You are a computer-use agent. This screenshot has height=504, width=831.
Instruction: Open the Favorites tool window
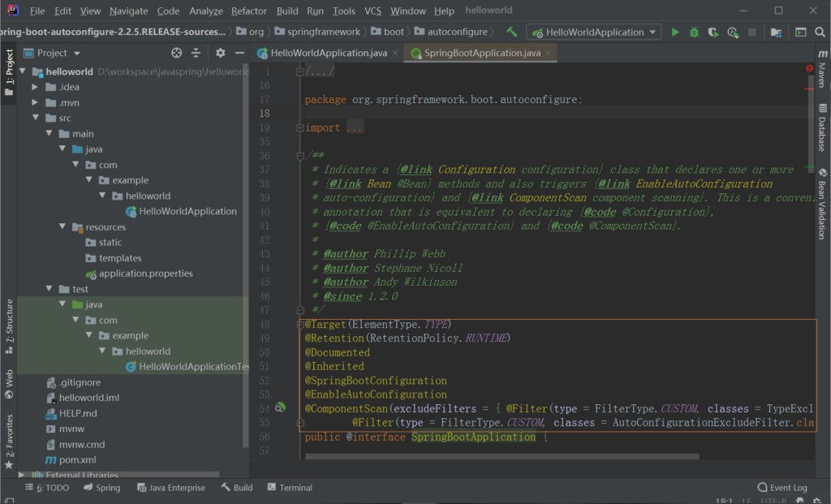pyautogui.click(x=9, y=442)
